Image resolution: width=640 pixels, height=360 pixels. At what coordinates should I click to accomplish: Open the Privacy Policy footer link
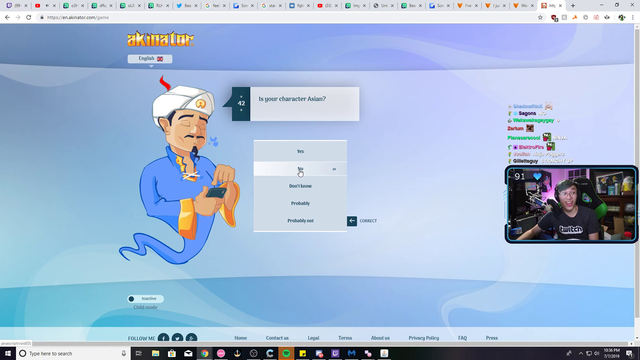[424, 338]
